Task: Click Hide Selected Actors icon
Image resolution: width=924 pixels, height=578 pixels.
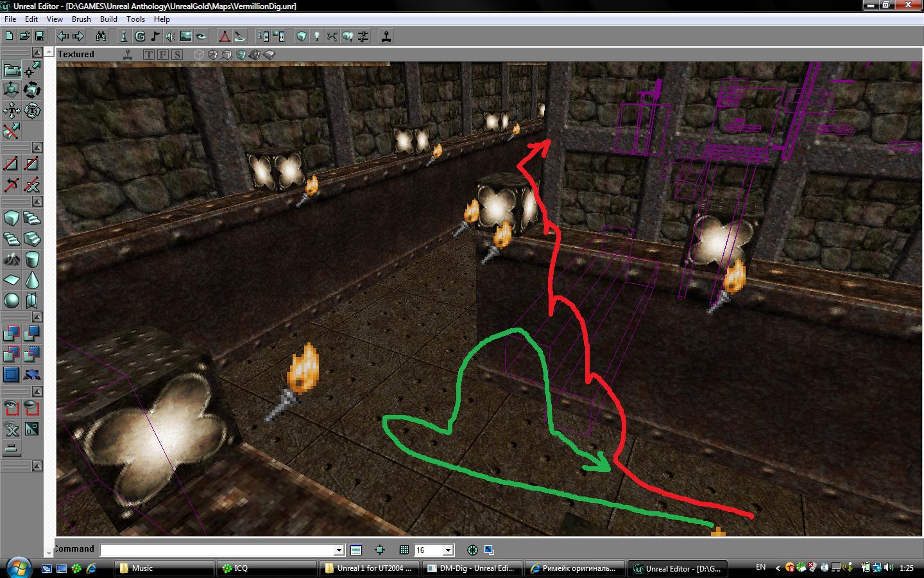Action: coord(32,408)
